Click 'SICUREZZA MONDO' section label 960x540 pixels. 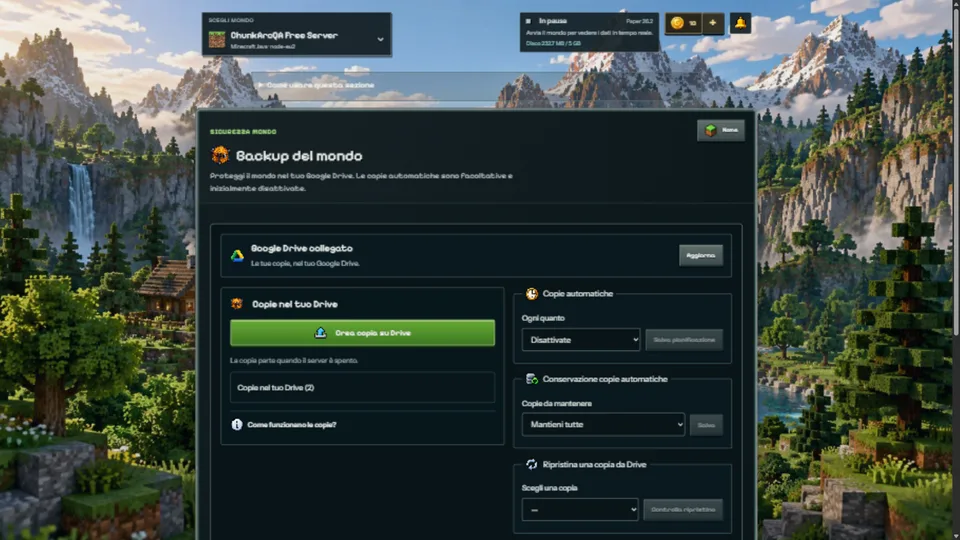pyautogui.click(x=243, y=132)
